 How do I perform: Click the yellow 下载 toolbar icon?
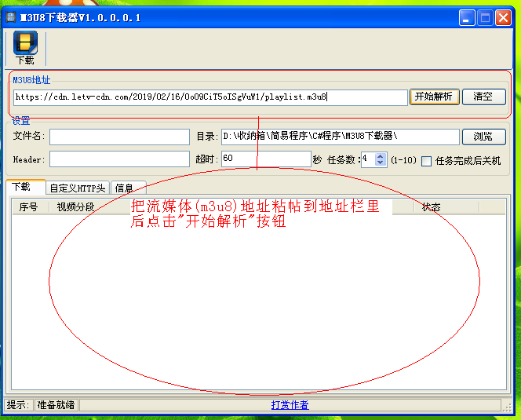pos(25,47)
